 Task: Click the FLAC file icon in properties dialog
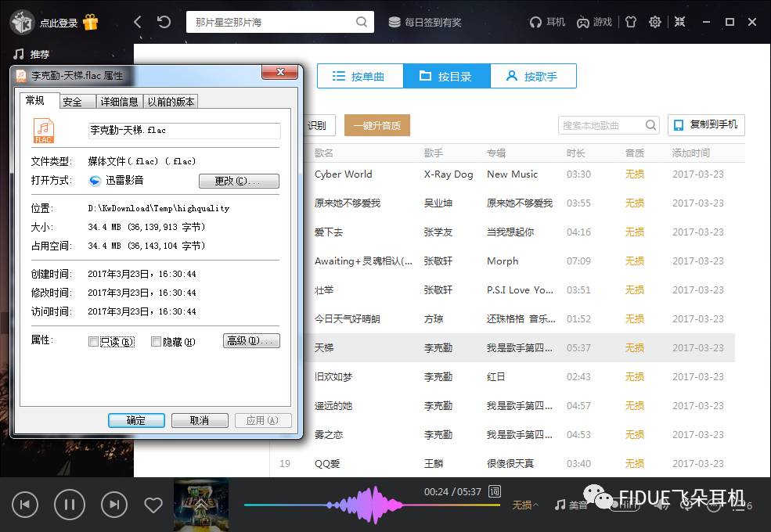click(x=43, y=131)
